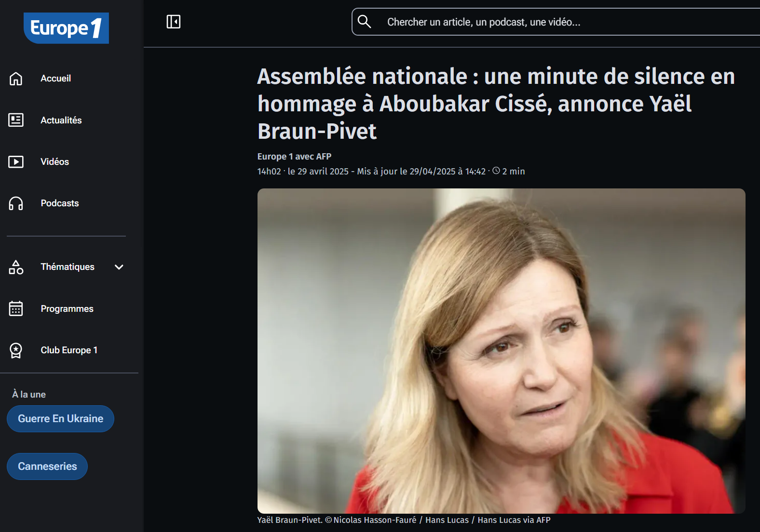Open the Guerre En Ukraine topic
The height and width of the screenshot is (532, 760).
pyautogui.click(x=60, y=419)
